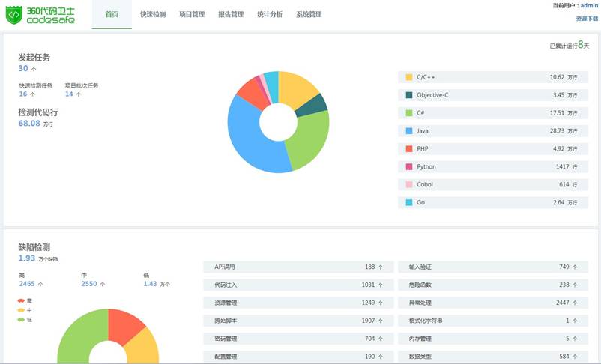Open the 内存管理 defect row

tap(493, 339)
